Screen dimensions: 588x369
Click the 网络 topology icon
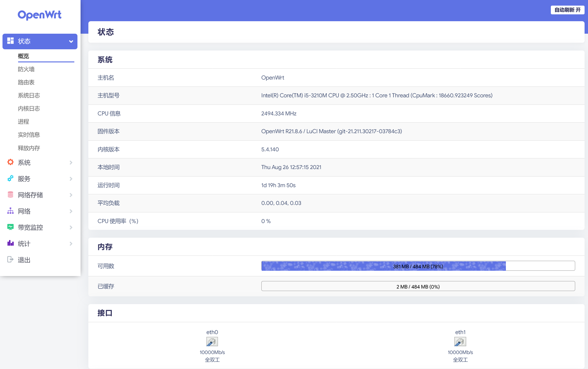click(x=10, y=211)
